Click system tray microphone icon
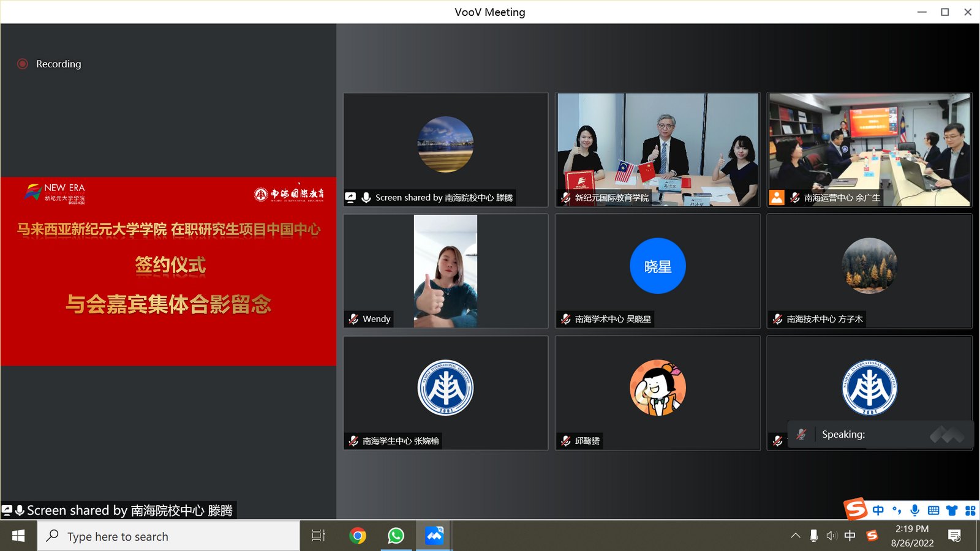Image resolution: width=980 pixels, height=551 pixels. (813, 536)
